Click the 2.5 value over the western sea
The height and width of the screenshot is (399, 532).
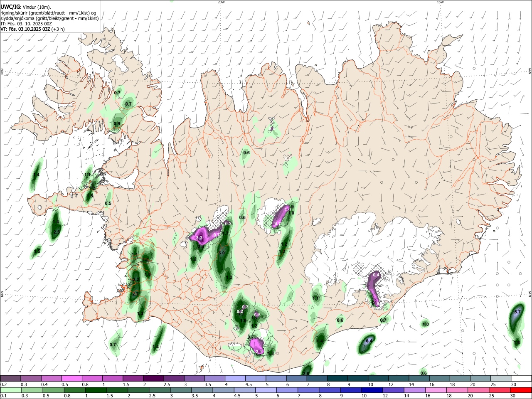click(x=57, y=232)
